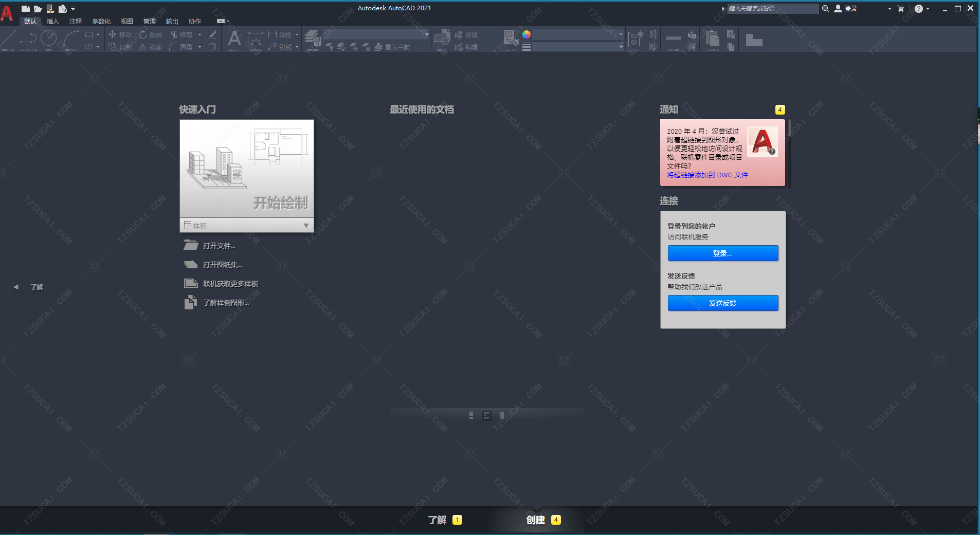This screenshot has width=980, height=535.
Task: Click the Make Current (置为当前) layer tool
Action: click(x=392, y=47)
